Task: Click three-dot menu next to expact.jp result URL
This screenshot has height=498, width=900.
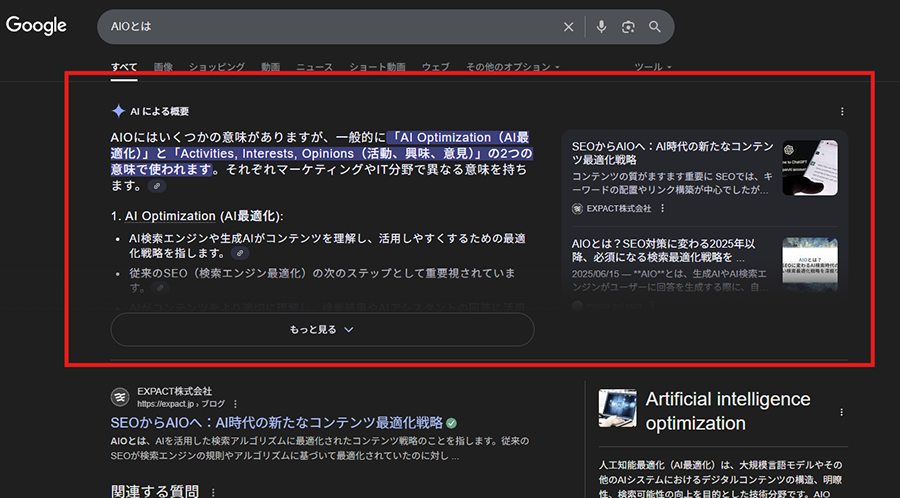Action: pos(235,403)
